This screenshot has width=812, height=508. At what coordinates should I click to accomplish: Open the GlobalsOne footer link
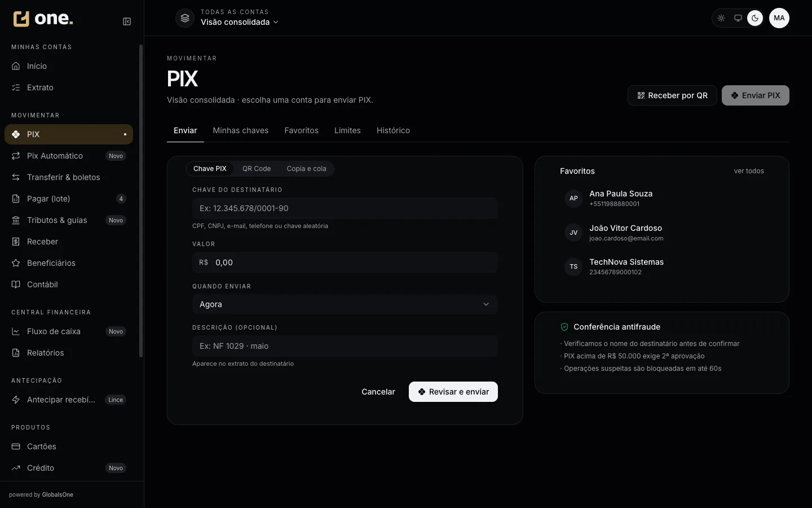[x=58, y=494]
